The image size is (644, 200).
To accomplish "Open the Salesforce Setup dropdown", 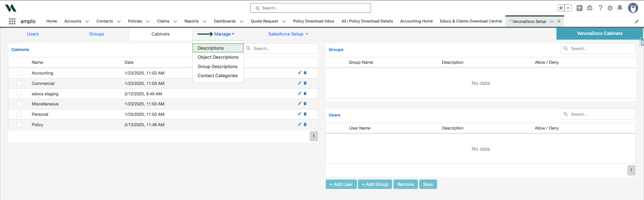I will (288, 34).
